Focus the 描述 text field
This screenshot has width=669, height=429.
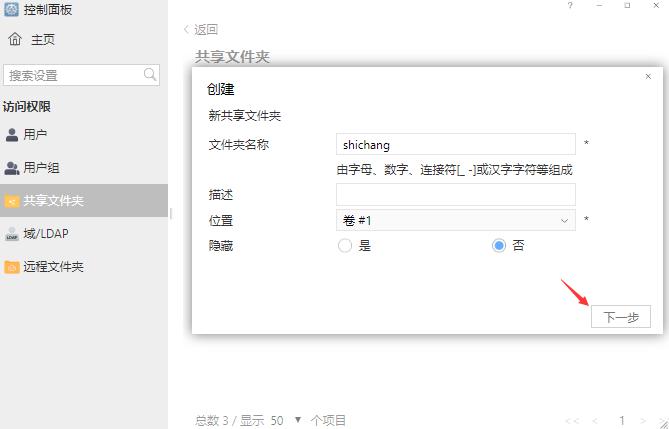(x=455, y=194)
